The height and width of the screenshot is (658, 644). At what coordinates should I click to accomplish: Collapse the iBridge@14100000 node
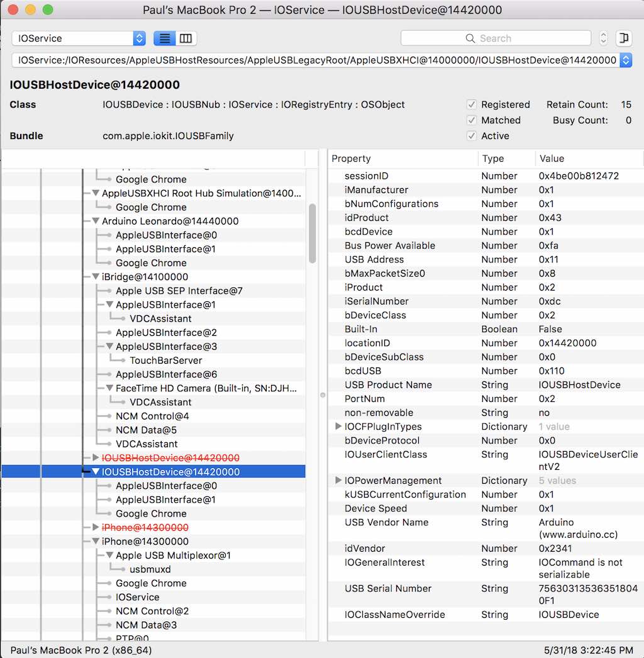(x=96, y=277)
